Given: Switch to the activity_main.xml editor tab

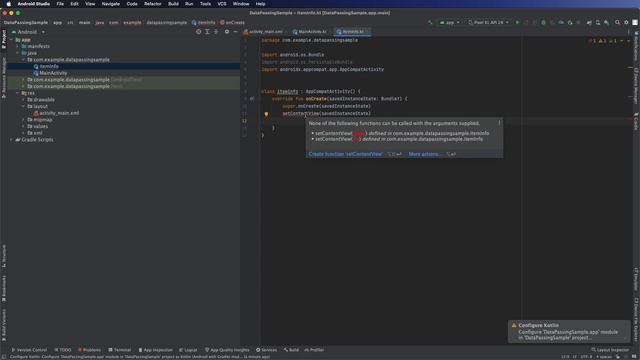Looking at the screenshot, I should pyautogui.click(x=263, y=31).
